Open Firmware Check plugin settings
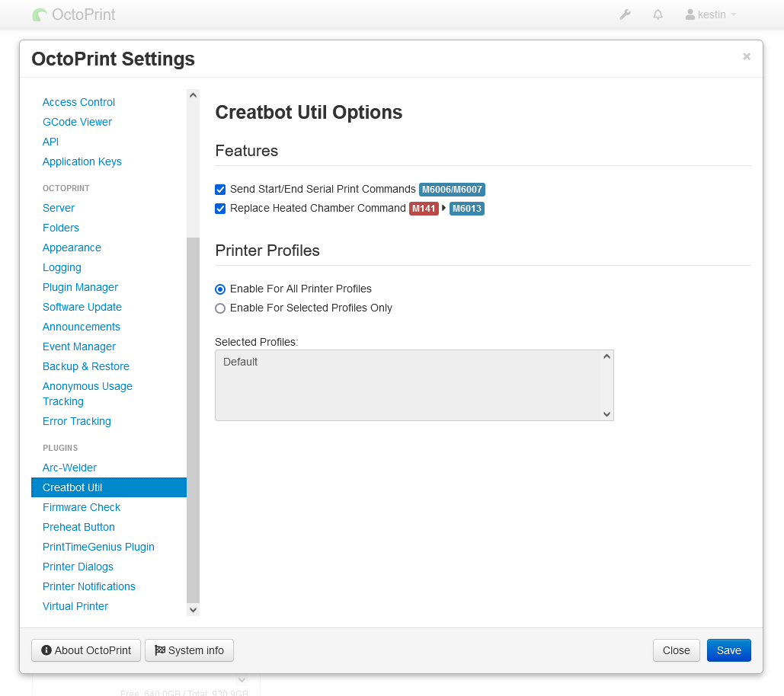This screenshot has height=696, width=784. (x=82, y=507)
